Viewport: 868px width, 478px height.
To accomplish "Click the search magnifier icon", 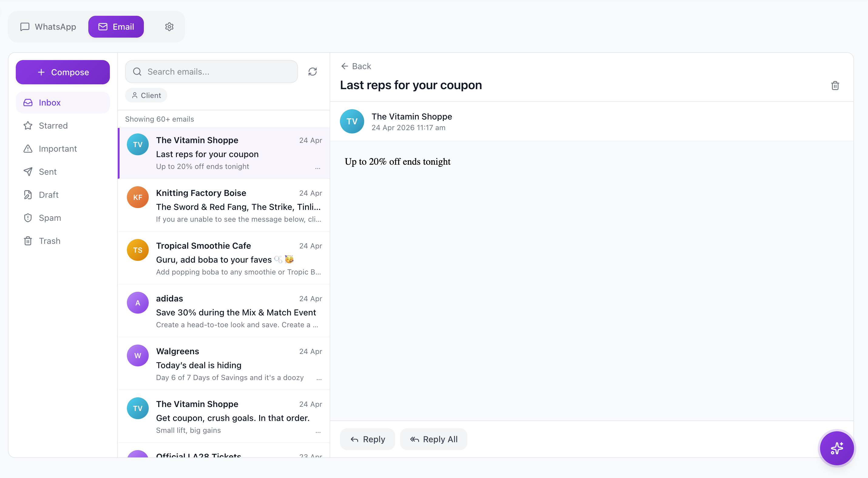I will point(137,72).
